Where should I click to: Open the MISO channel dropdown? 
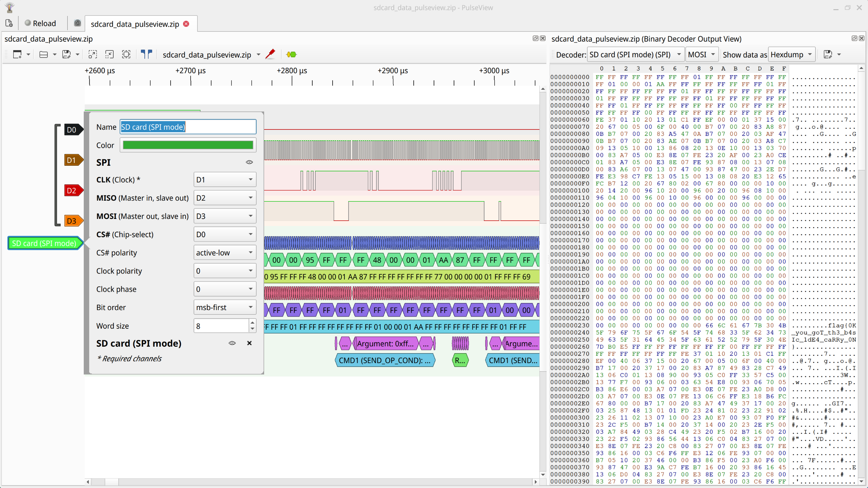click(x=225, y=198)
